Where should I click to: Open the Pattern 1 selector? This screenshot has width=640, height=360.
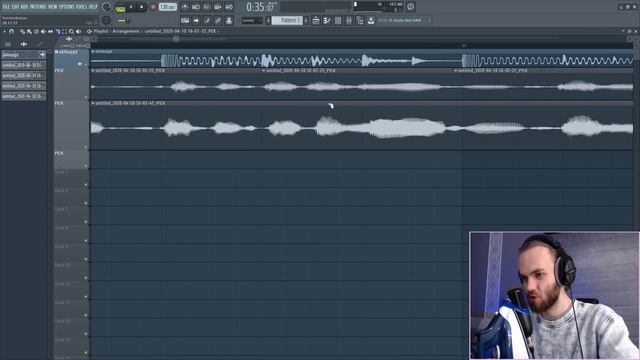click(287, 20)
